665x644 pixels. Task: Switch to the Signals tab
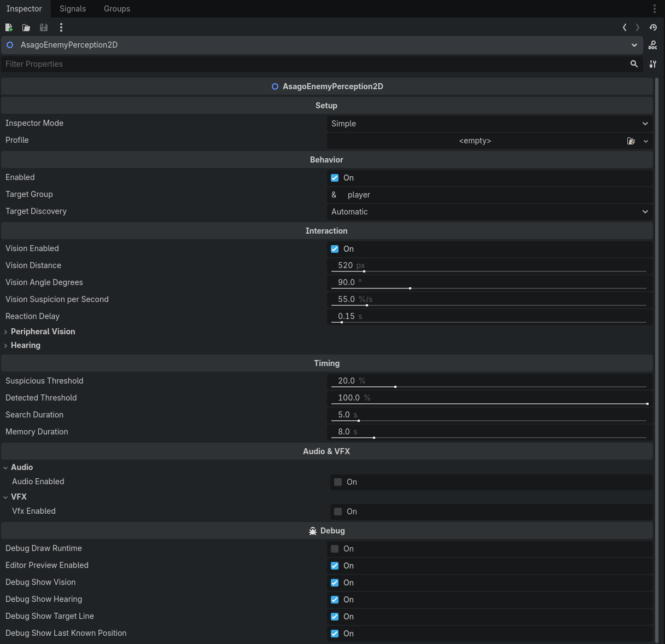(x=73, y=9)
